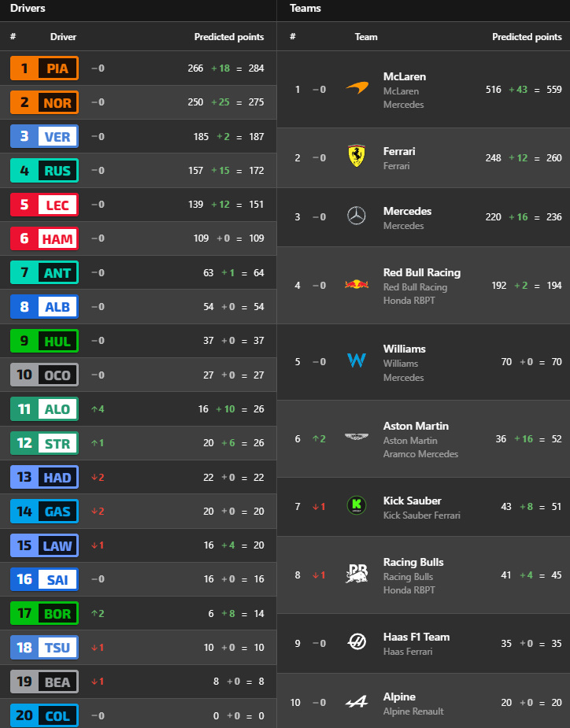570x728 pixels.
Task: Click the Team column header
Action: (x=366, y=37)
